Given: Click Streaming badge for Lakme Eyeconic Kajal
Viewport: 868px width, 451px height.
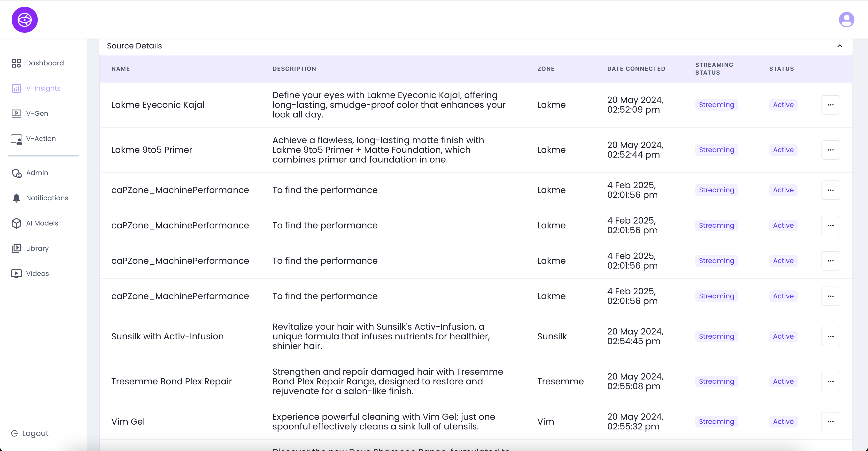Looking at the screenshot, I should click(716, 105).
